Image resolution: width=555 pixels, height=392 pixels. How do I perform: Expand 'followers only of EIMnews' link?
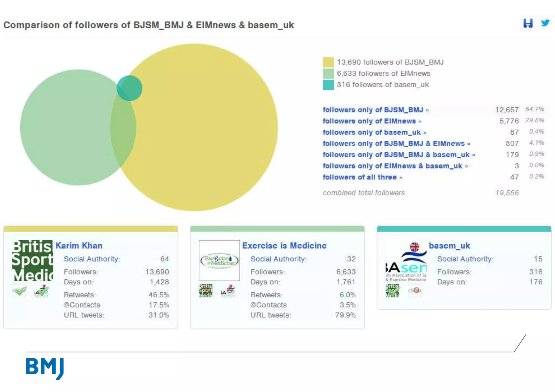coord(372,121)
